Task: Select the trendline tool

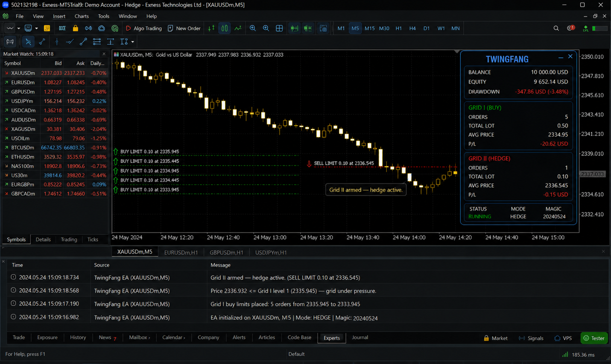Action: 83,42
